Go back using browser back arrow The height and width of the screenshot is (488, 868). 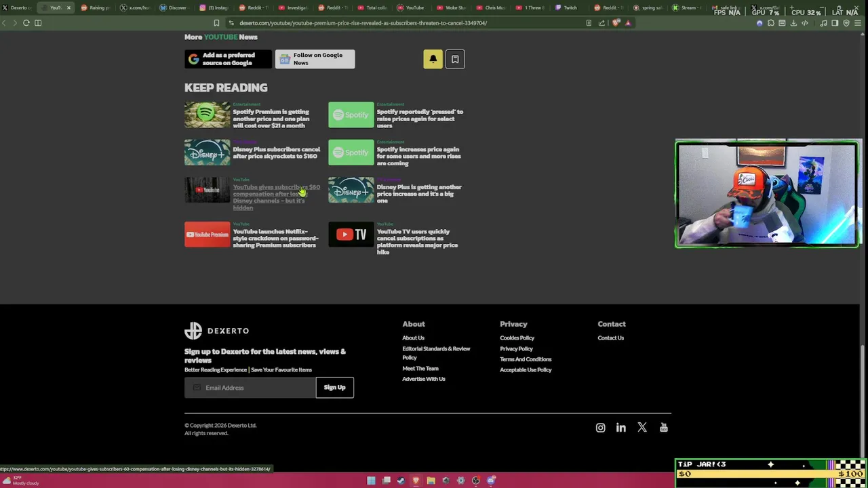pos(4,23)
